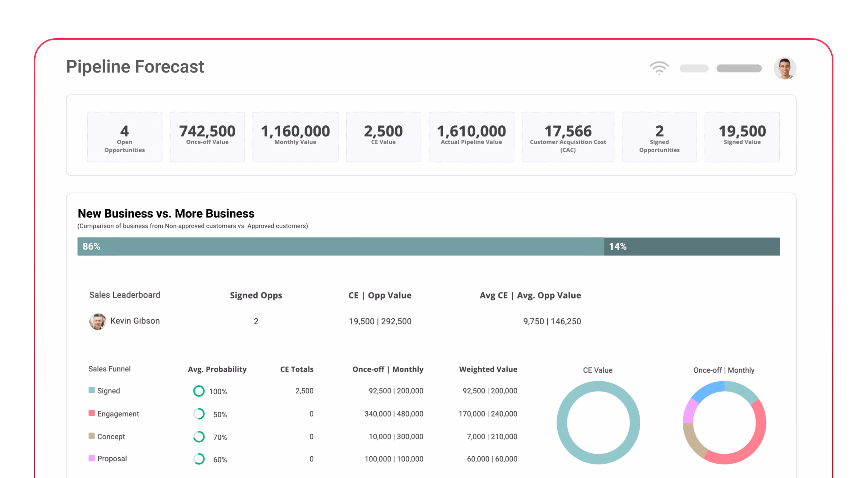Open the user profile avatar in header
This screenshot has width=868, height=478.
(x=785, y=68)
